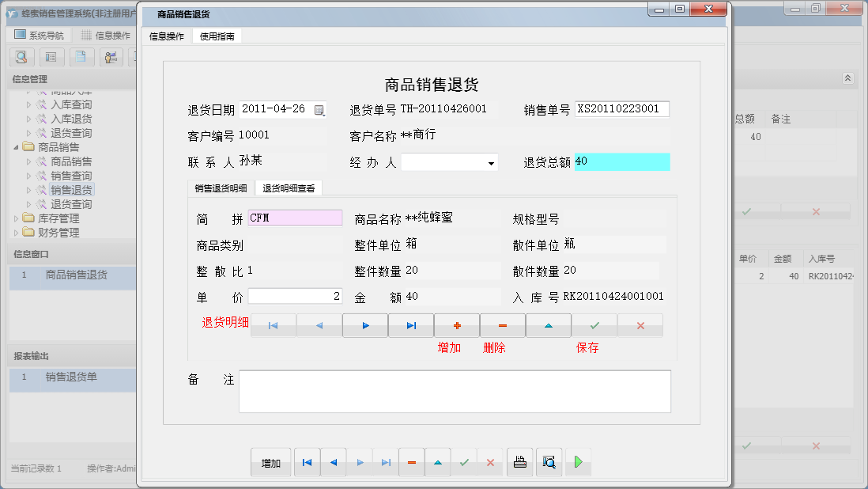This screenshot has width=868, height=489.
Task: Expand the 销售退货 tree node arrow
Action: 28,190
